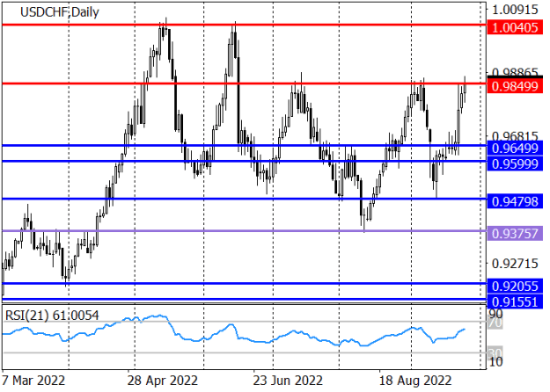The height and width of the screenshot is (392, 550).
Task: Click the RSI(21) 61.0054 indicator label
Action: 52,316
